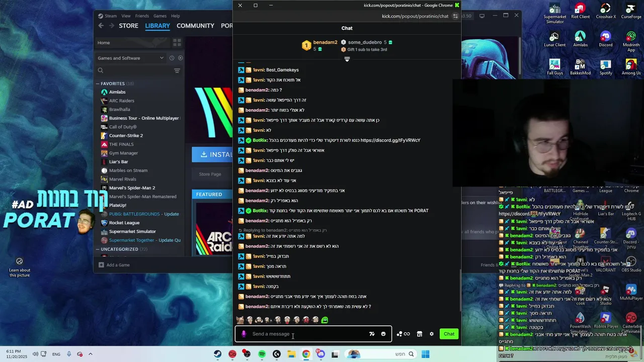Image resolution: width=644 pixels, height=362 pixels.
Task: Open Chrome picture-in-picture icon near chat URL
Action: pyautogui.click(x=455, y=16)
